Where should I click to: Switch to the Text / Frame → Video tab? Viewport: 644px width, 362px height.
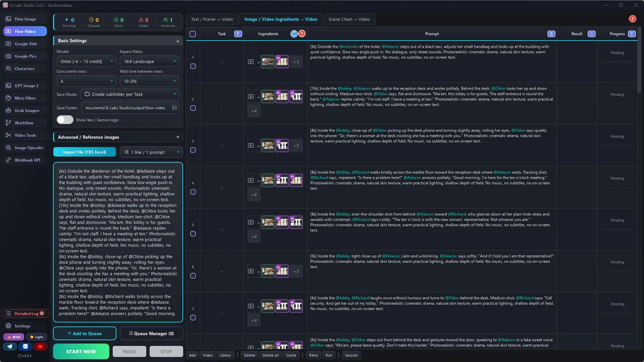(212, 19)
